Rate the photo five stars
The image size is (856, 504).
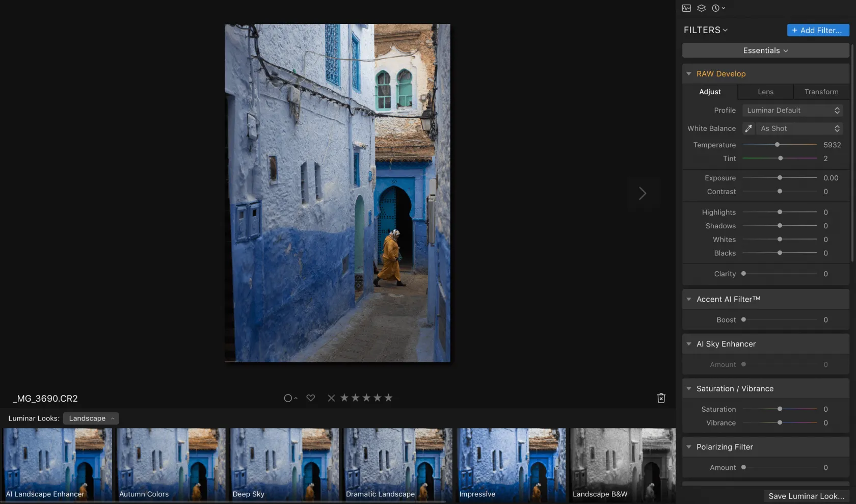click(388, 398)
